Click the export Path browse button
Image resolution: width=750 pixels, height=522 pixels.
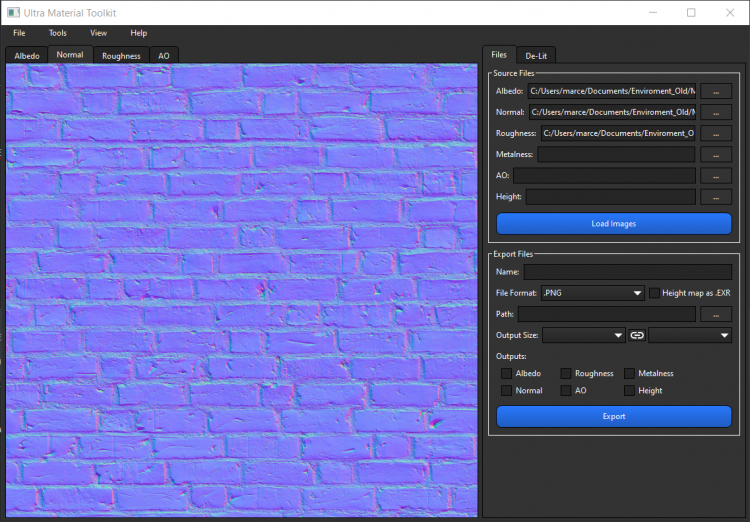[x=715, y=314]
